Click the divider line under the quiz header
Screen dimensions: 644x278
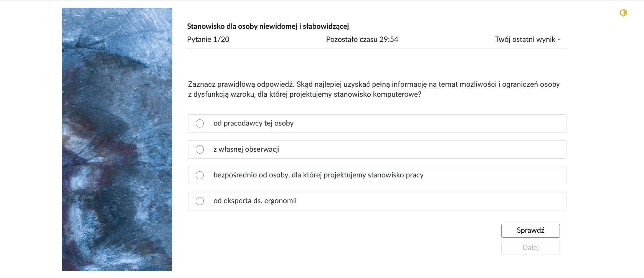tap(377, 48)
